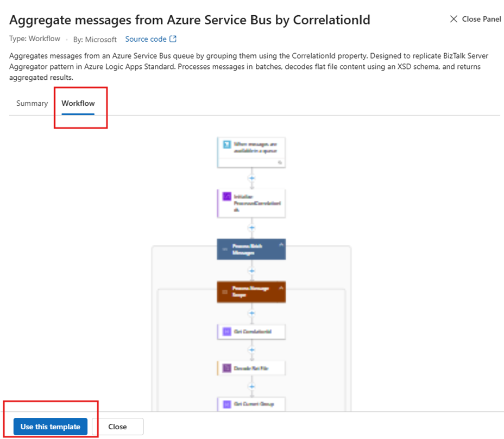
Task: Click the Get Current Group action icon
Action: [226, 404]
